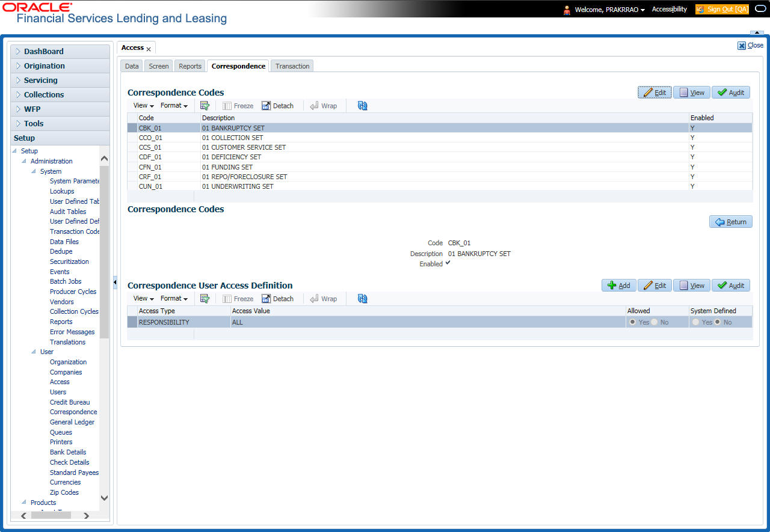Add a Correspondence User Access Definition
The width and height of the screenshot is (770, 532).
coord(619,286)
